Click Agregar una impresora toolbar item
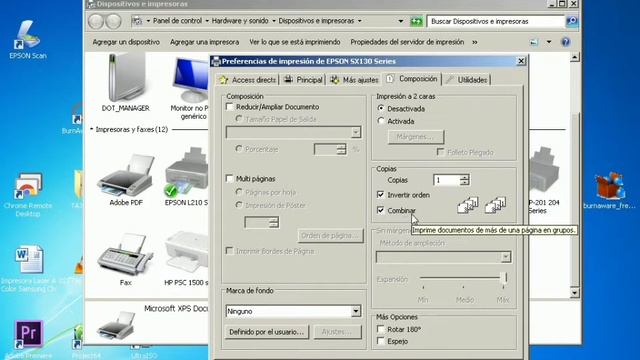The height and width of the screenshot is (360, 640). point(204,42)
